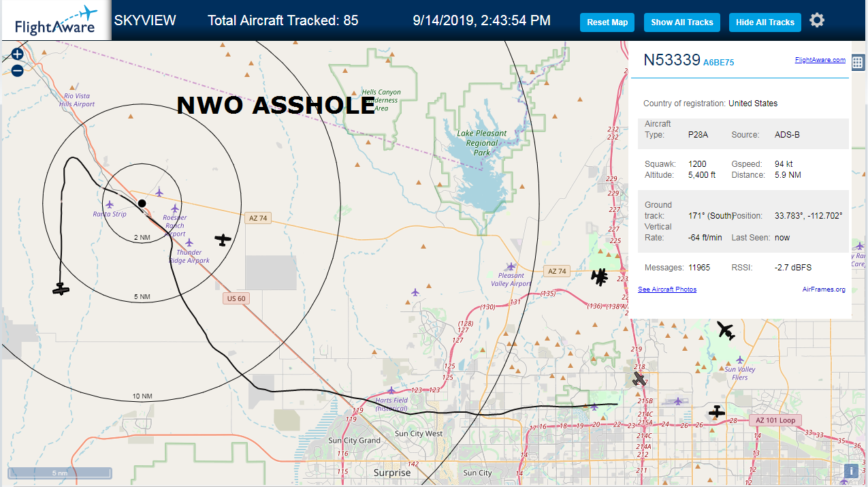Click the receiver site black dot
868x487 pixels.
click(x=142, y=203)
